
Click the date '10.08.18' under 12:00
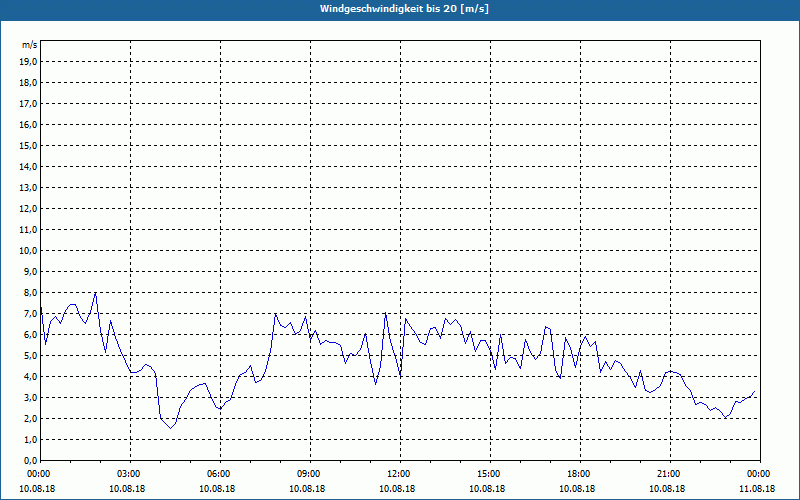point(397,489)
